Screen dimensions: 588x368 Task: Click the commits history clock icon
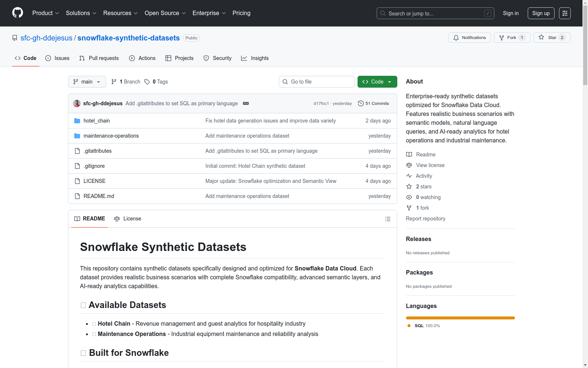[x=361, y=103]
